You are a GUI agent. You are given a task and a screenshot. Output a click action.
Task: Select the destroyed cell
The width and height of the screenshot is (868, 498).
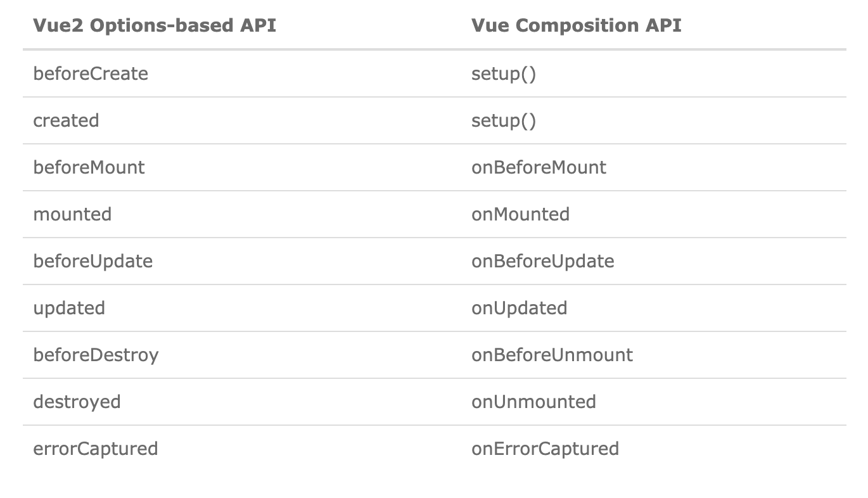pyautogui.click(x=77, y=402)
